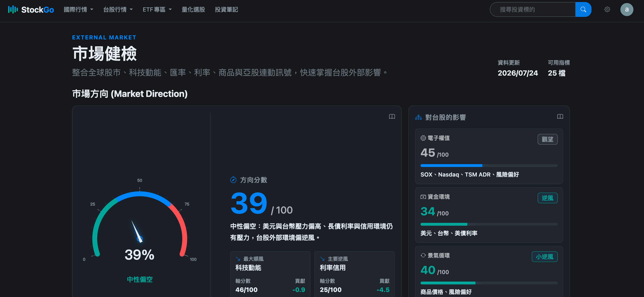This screenshot has width=644, height=297.
Task: Click the 觀望 badge on 電子權值
Action: click(548, 139)
